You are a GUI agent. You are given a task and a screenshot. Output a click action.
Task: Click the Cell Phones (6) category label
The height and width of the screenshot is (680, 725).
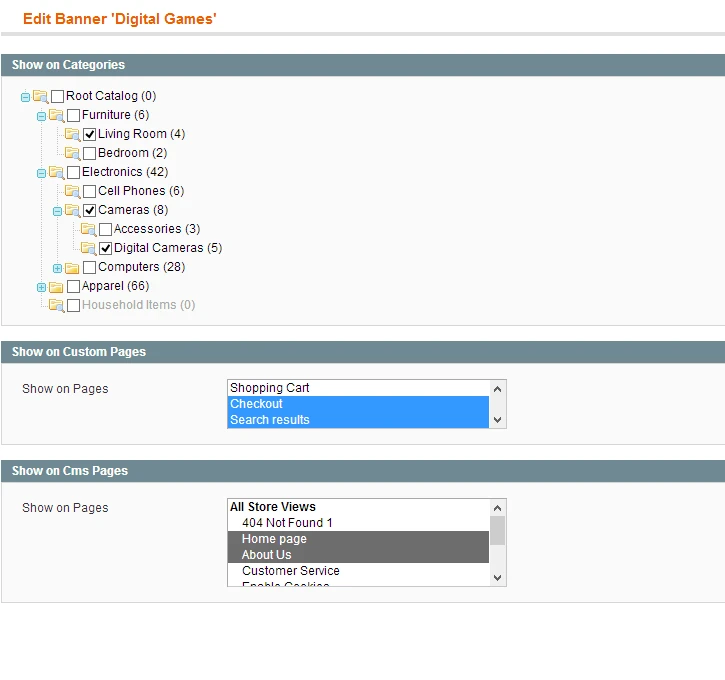click(x=141, y=191)
